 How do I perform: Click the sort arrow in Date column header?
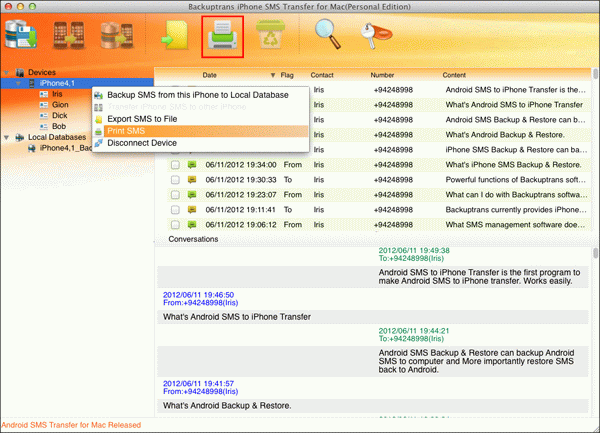pos(273,75)
